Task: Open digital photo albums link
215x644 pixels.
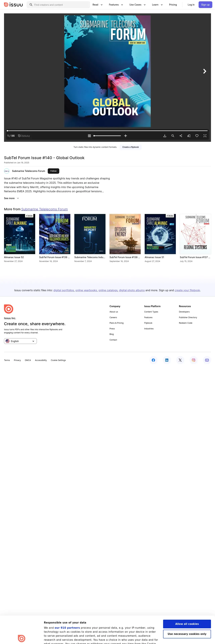Action: (x=132, y=290)
